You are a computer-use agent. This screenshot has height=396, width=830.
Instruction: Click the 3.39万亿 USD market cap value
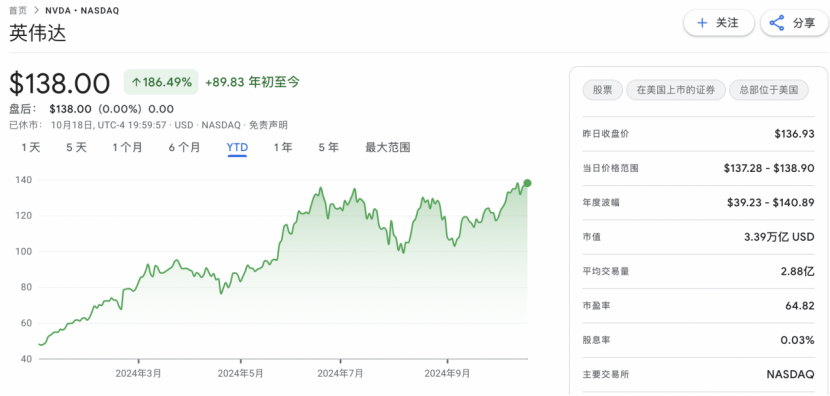pyautogui.click(x=779, y=237)
